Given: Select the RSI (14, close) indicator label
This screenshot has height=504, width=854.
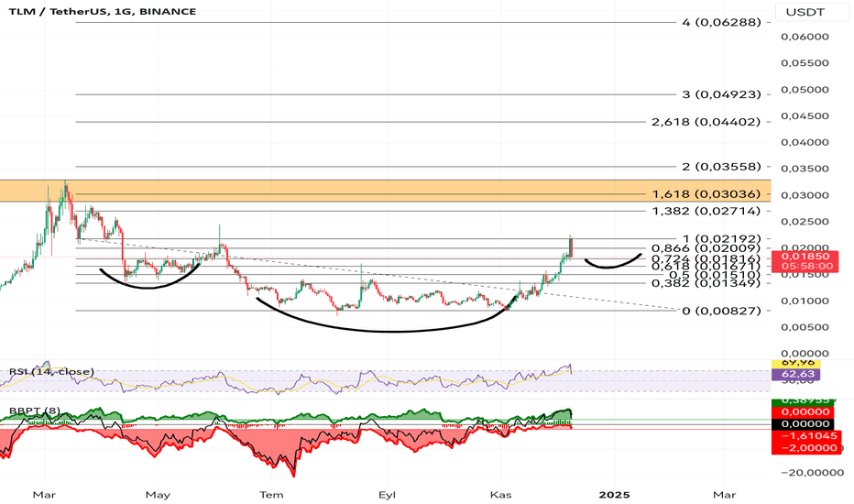Looking at the screenshot, I should coord(51,372).
